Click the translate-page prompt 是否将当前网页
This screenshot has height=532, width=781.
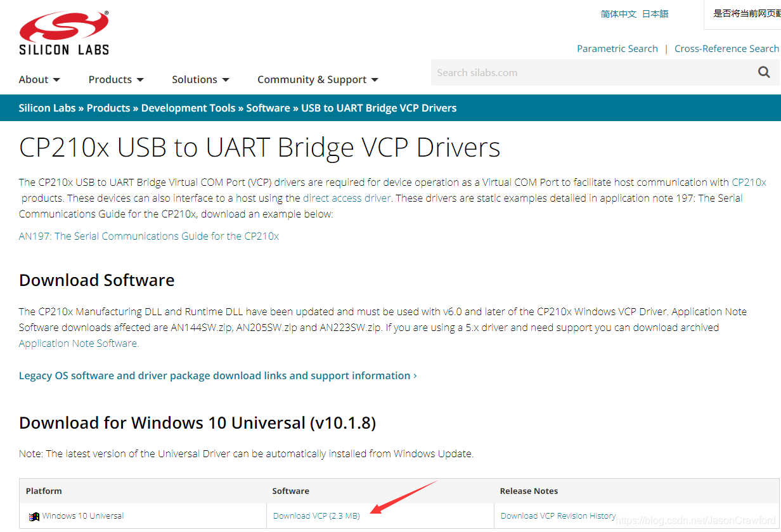747,13
